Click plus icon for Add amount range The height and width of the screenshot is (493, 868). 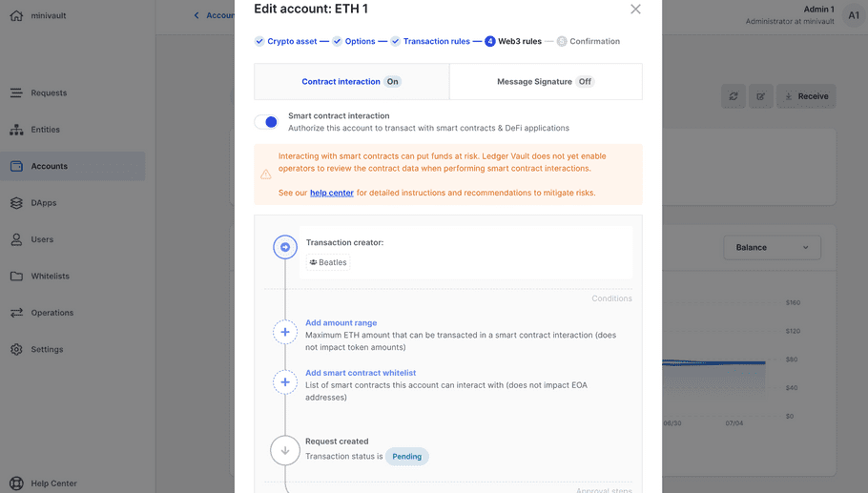coord(285,332)
